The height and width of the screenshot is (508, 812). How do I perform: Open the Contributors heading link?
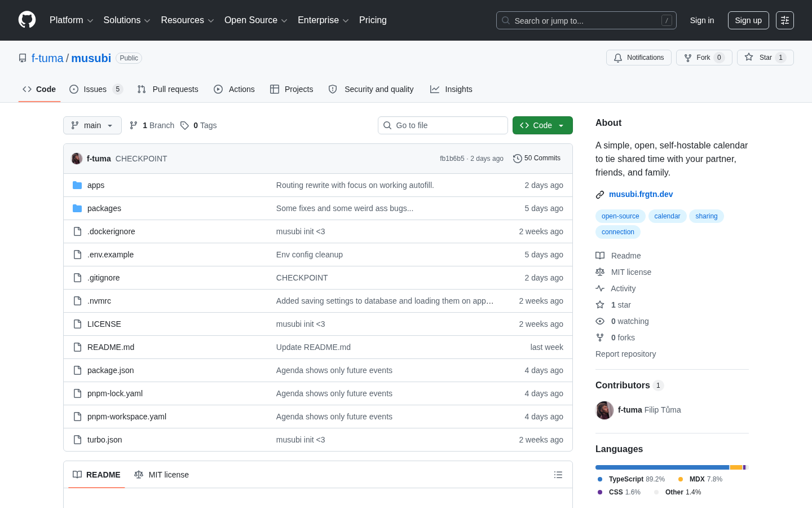629,385
